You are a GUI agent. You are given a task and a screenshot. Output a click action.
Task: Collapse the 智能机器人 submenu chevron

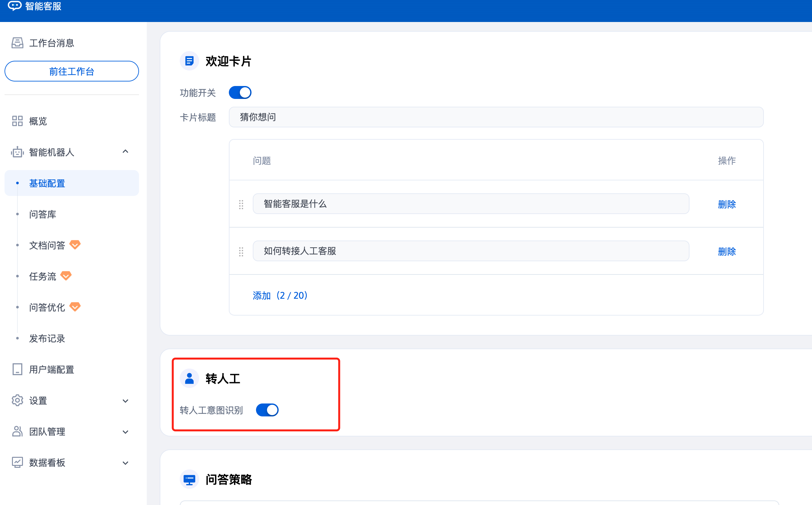(x=125, y=152)
